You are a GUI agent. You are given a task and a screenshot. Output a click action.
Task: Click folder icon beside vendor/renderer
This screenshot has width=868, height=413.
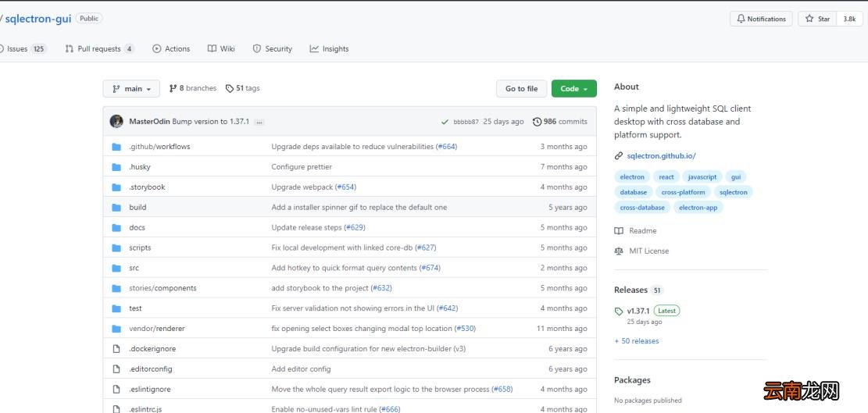pyautogui.click(x=116, y=329)
